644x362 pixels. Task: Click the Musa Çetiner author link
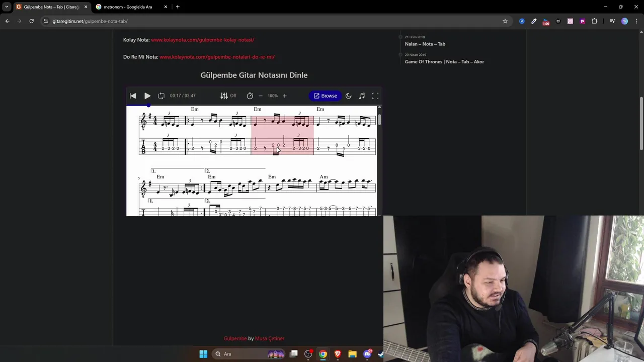(270, 338)
